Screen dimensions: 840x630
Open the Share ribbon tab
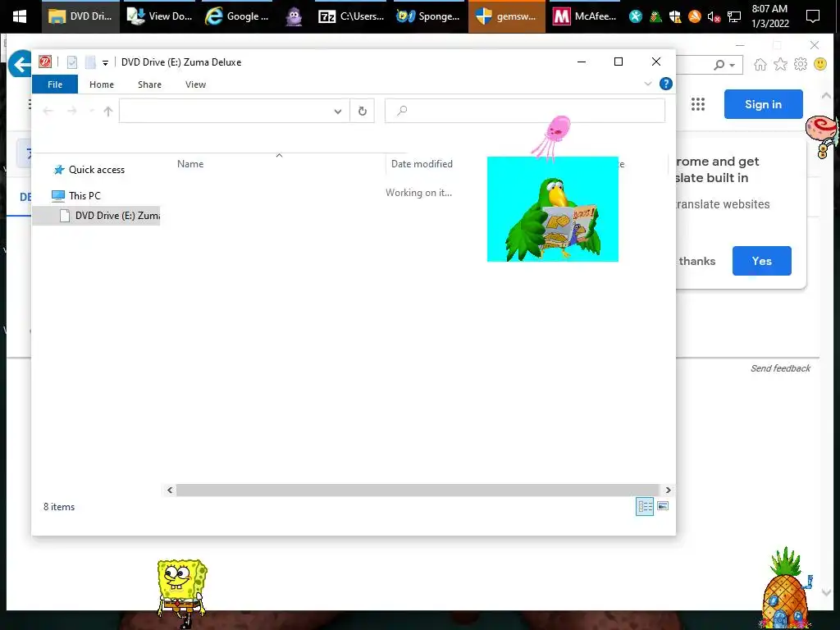tap(149, 84)
